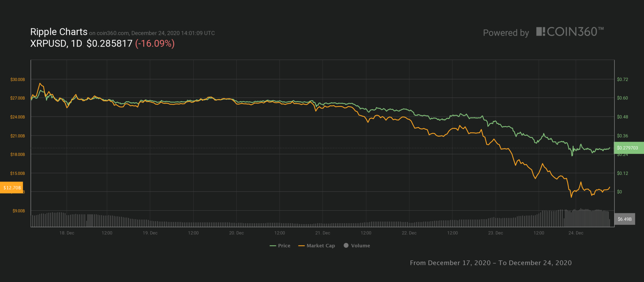Click the $24.00B market cap axis label
This screenshot has width=644, height=282.
18,117
